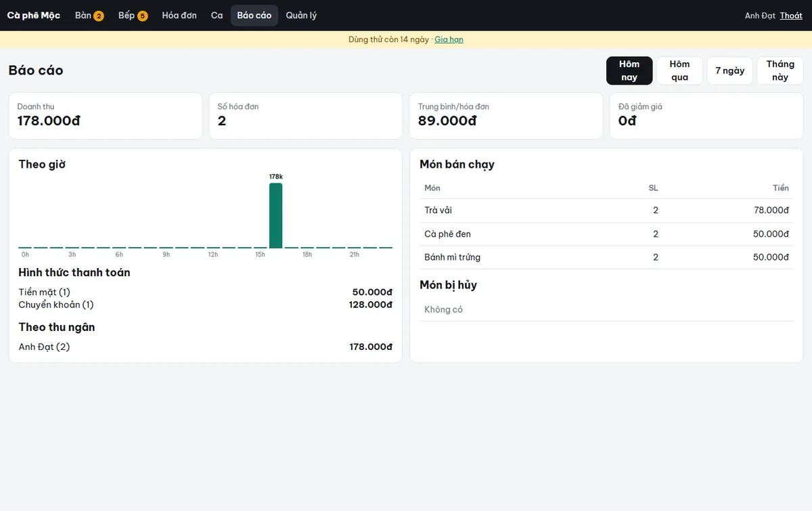Switch to the Ca shift tab
This screenshot has width=812, height=511.
[x=217, y=16]
